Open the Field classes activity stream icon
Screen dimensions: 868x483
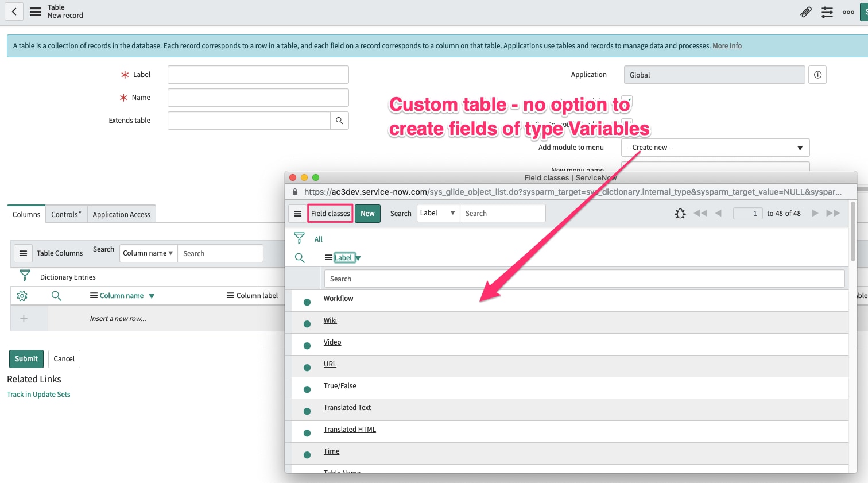click(x=680, y=213)
